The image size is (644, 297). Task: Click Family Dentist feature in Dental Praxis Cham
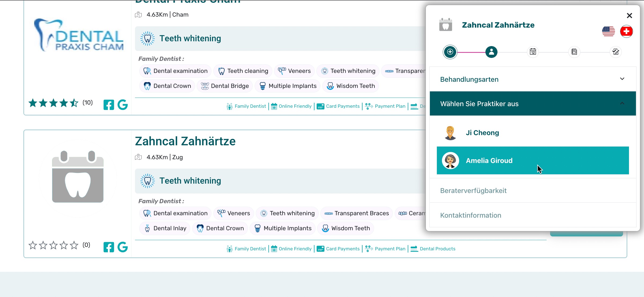[246, 106]
